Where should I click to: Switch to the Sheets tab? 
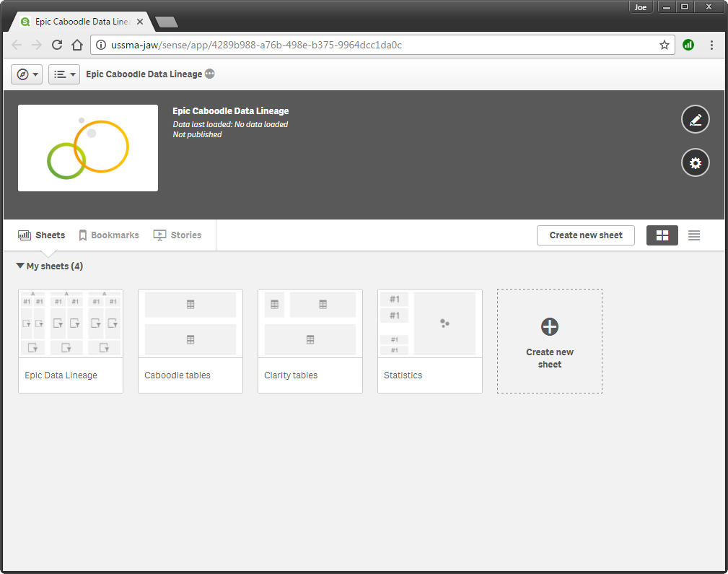(41, 235)
